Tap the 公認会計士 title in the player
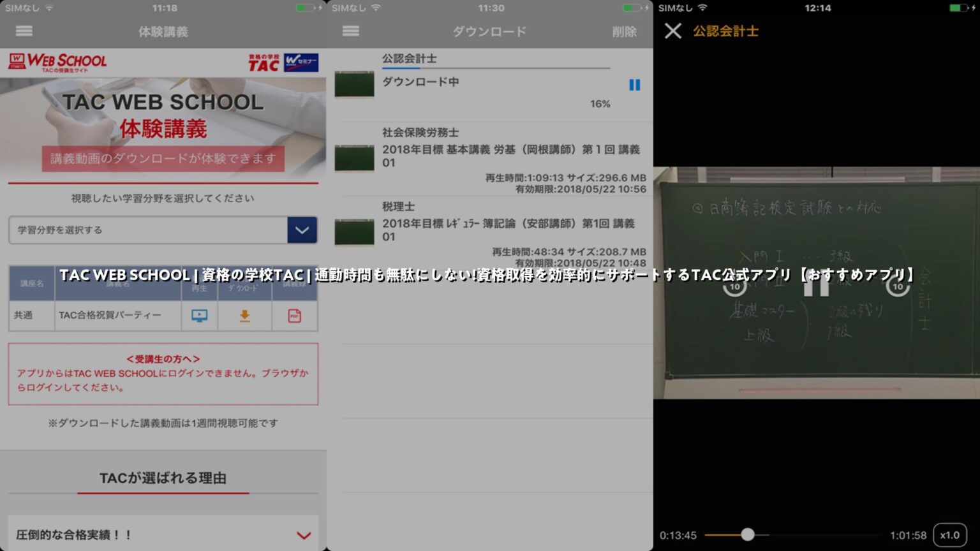Image resolution: width=980 pixels, height=551 pixels. point(724,31)
